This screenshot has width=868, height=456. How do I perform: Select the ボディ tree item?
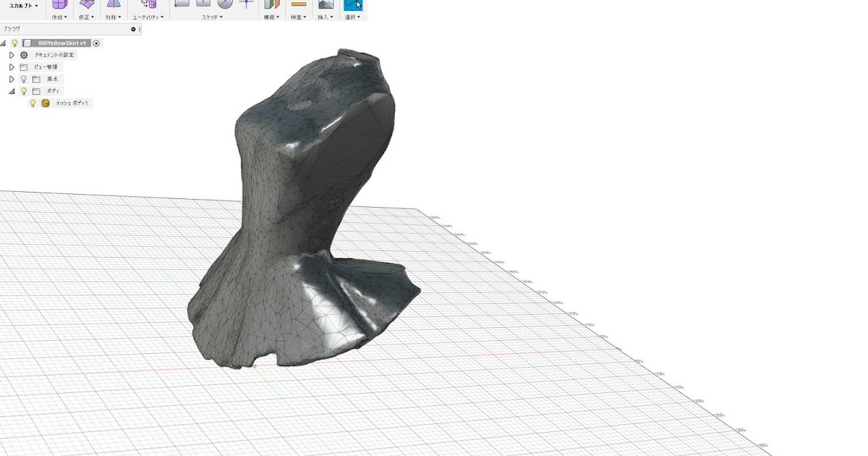[x=53, y=91]
